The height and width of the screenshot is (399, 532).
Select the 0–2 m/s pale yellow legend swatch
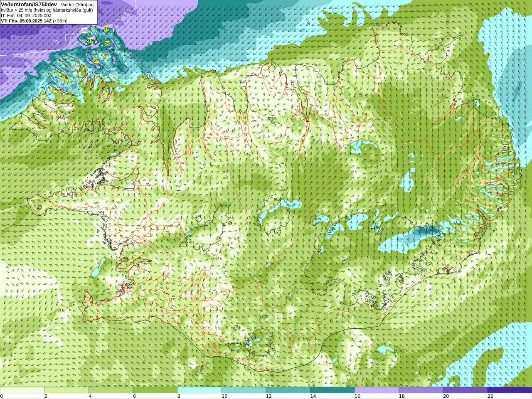pyautogui.click(x=22, y=390)
